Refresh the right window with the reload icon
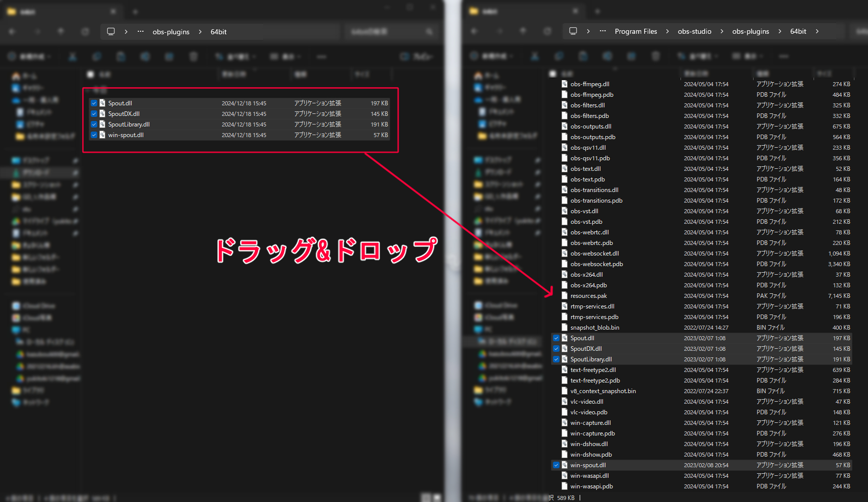Screen dimensions: 868x502 547,31
